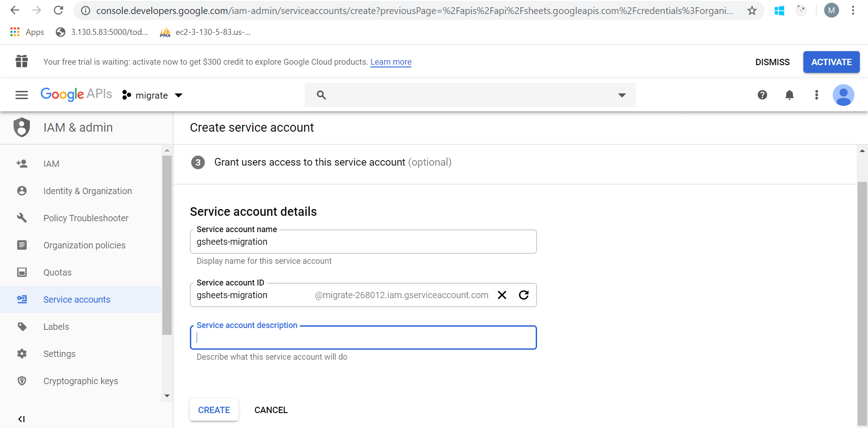
Task: Clear the Service account ID with the X icon
Action: click(502, 295)
